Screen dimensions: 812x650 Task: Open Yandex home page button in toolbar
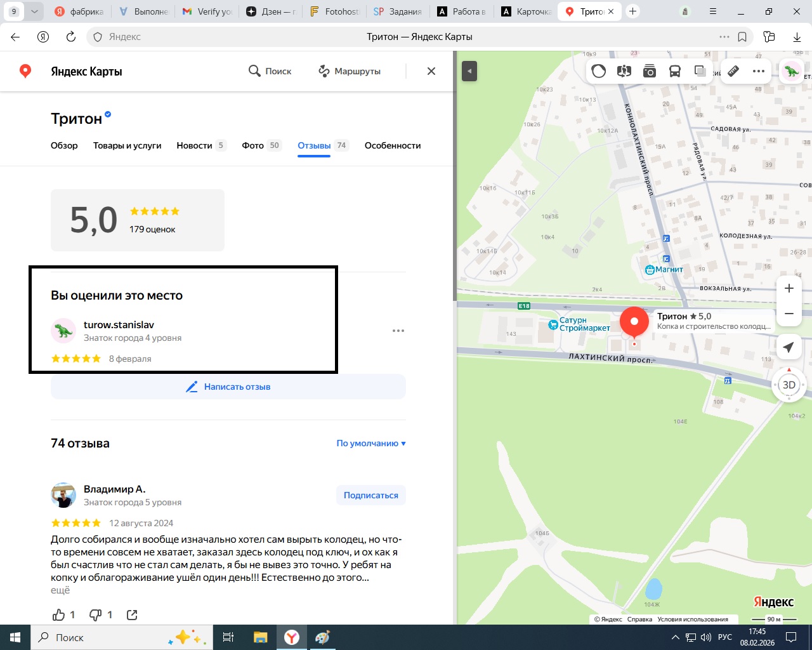pyautogui.click(x=43, y=37)
